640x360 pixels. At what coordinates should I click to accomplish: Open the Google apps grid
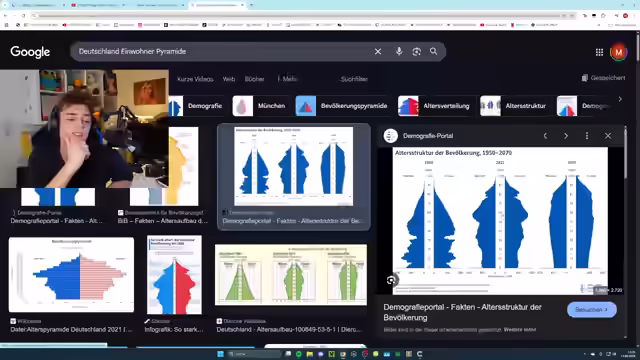tap(599, 52)
